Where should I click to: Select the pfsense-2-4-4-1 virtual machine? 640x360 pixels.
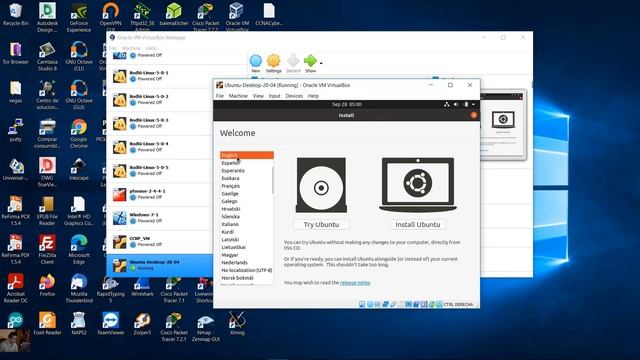160,194
